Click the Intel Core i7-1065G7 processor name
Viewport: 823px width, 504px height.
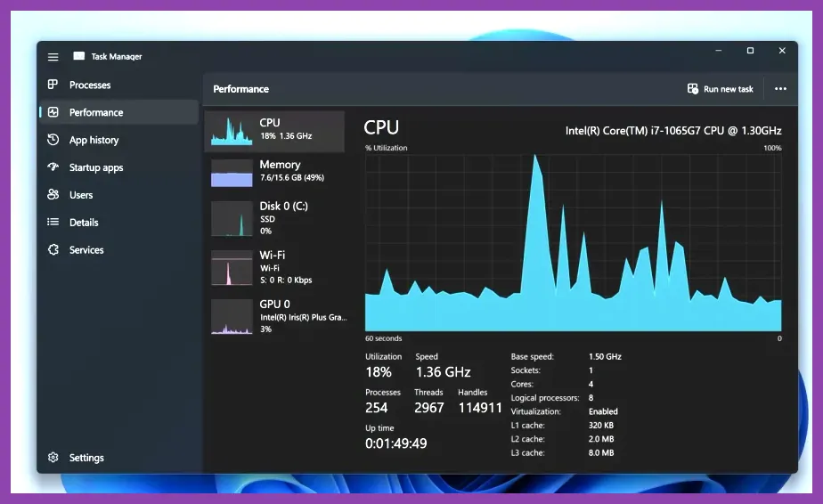(673, 131)
